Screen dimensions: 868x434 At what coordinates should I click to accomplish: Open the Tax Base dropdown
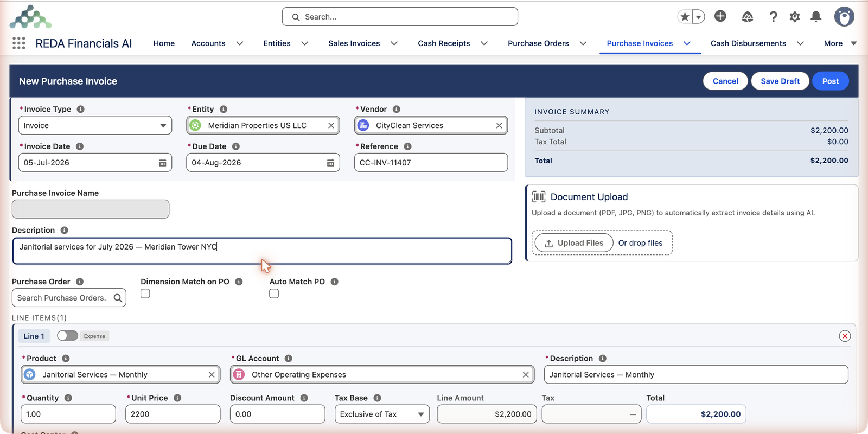[382, 414]
